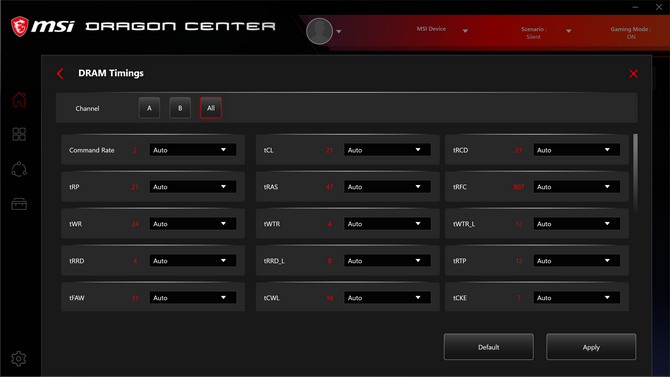Click the Channel label
The image size is (670, 377).
(x=87, y=109)
